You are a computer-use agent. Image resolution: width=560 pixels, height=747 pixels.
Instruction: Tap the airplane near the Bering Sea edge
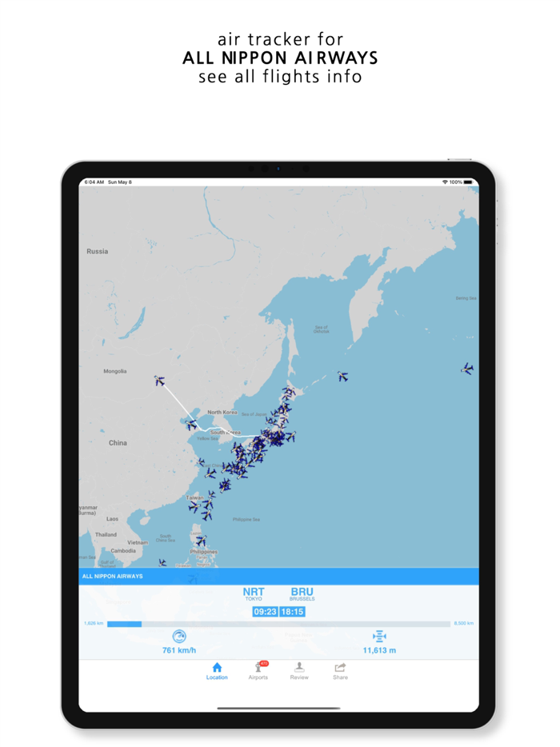pos(467,368)
